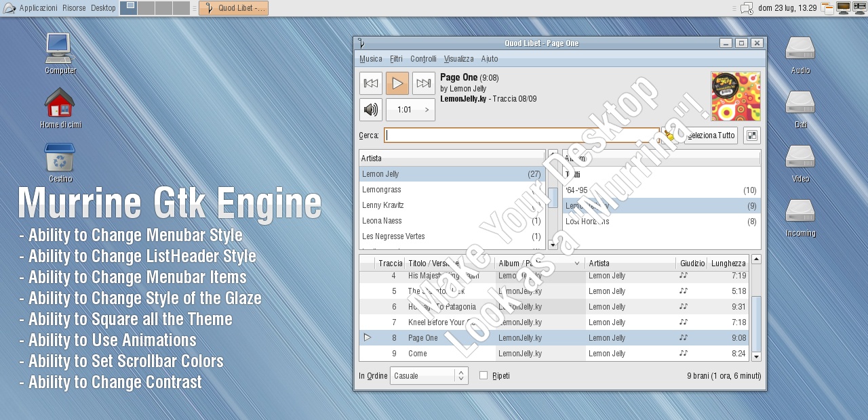Select Lemon Jelly in the Artista list
This screenshot has height=420, width=868.
[x=452, y=174]
